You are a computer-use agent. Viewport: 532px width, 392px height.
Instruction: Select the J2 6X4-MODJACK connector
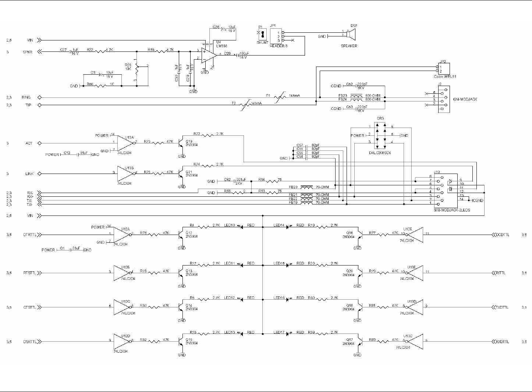443,99
